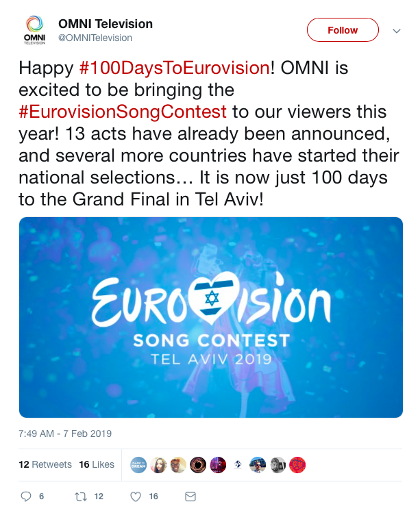This screenshot has height=515, width=420.
Task: Click the OMNI Television profile logo
Action: [34, 31]
